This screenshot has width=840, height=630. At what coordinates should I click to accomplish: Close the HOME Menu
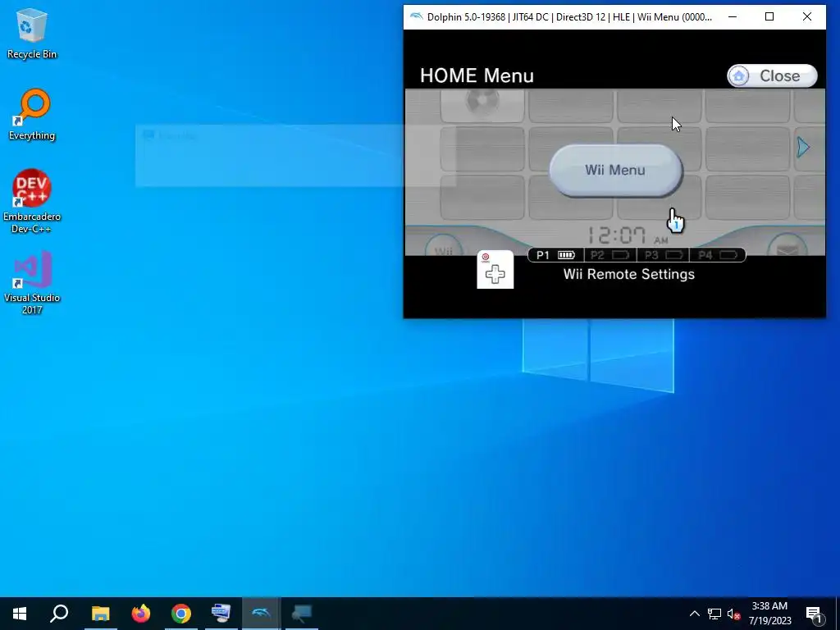coord(772,75)
